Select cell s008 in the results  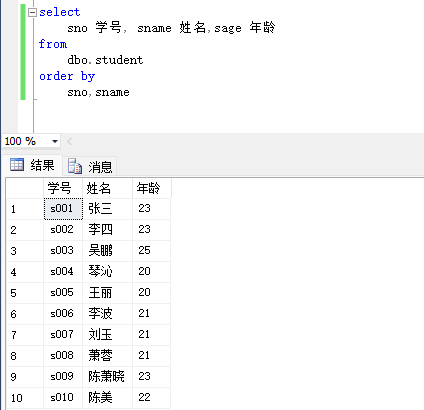(x=63, y=356)
